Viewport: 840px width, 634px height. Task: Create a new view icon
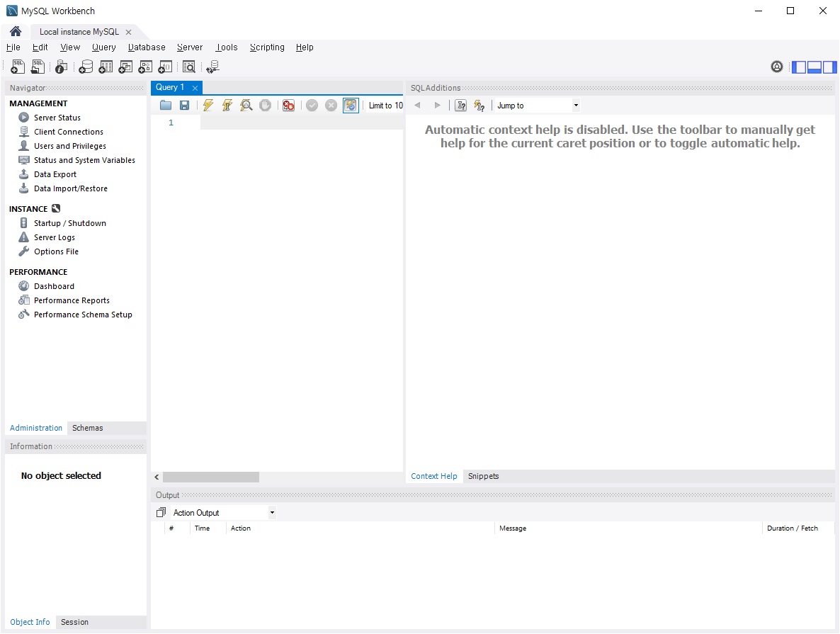[125, 67]
